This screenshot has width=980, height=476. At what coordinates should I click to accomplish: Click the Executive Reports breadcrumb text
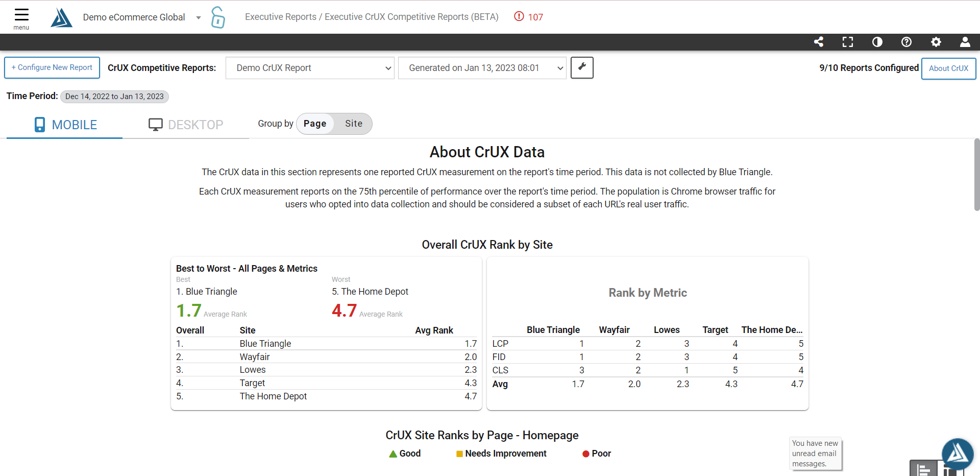(x=281, y=17)
